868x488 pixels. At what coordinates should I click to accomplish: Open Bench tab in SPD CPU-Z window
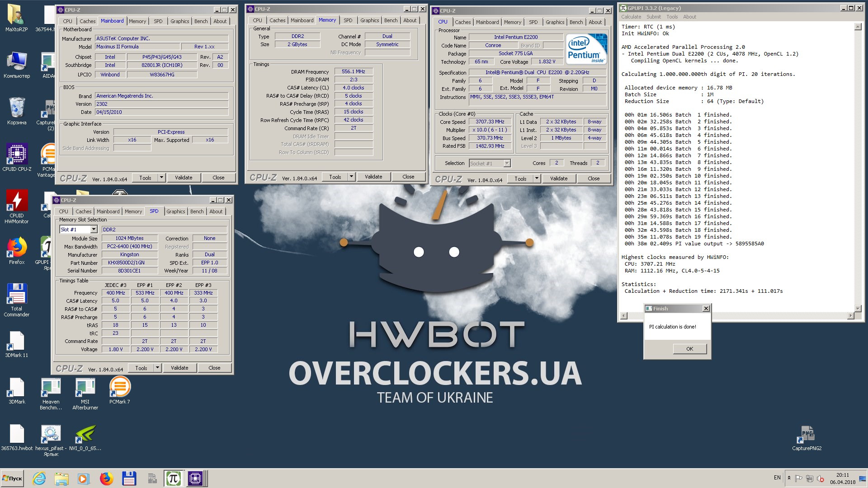coord(197,211)
